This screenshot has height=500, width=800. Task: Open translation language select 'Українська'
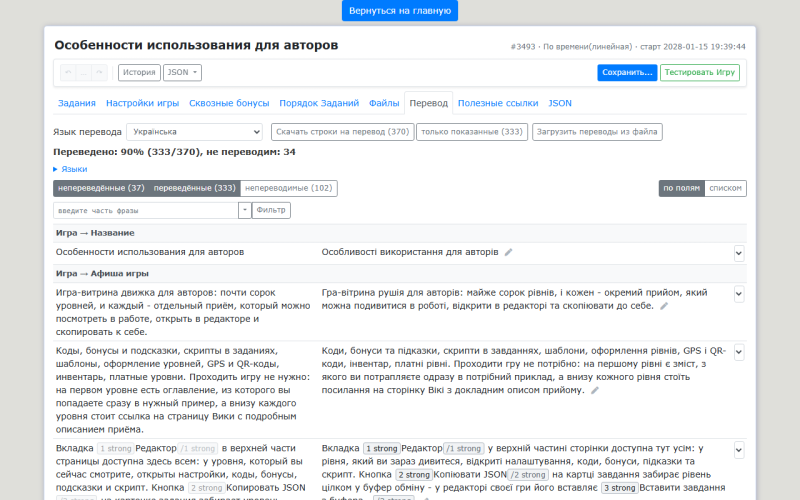point(194,132)
